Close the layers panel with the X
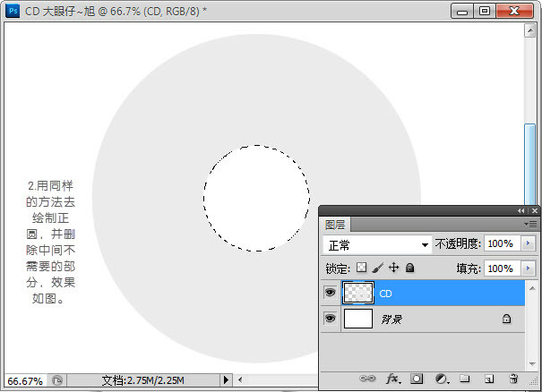The width and height of the screenshot is (542, 392). point(535,210)
